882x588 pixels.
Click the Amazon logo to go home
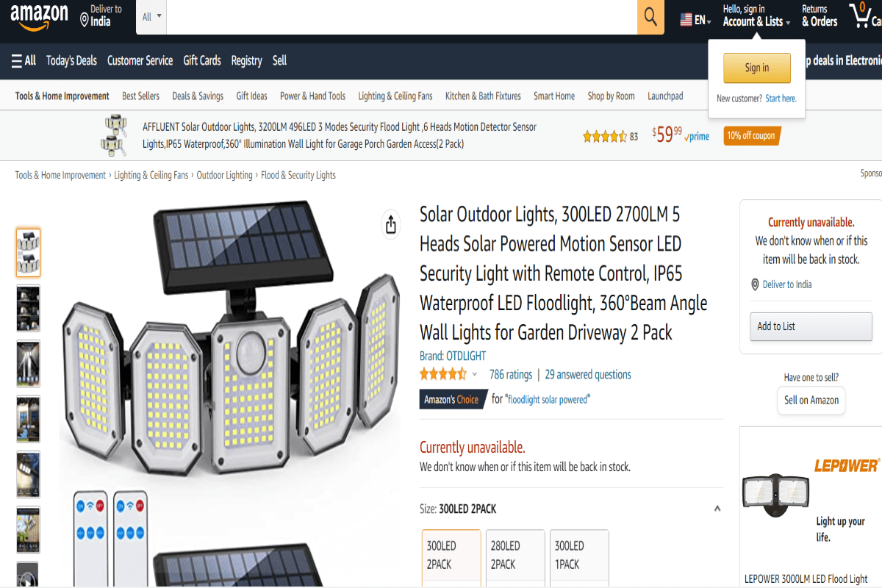click(x=38, y=16)
